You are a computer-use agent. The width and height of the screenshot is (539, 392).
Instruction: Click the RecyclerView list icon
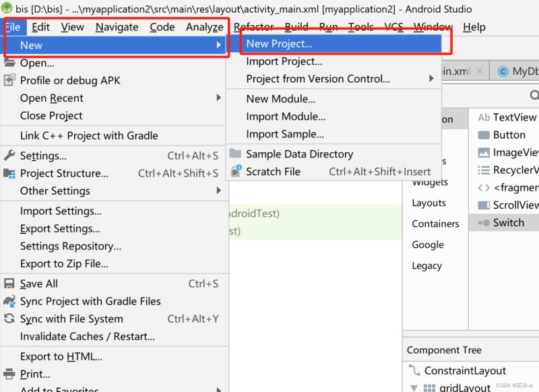484,170
